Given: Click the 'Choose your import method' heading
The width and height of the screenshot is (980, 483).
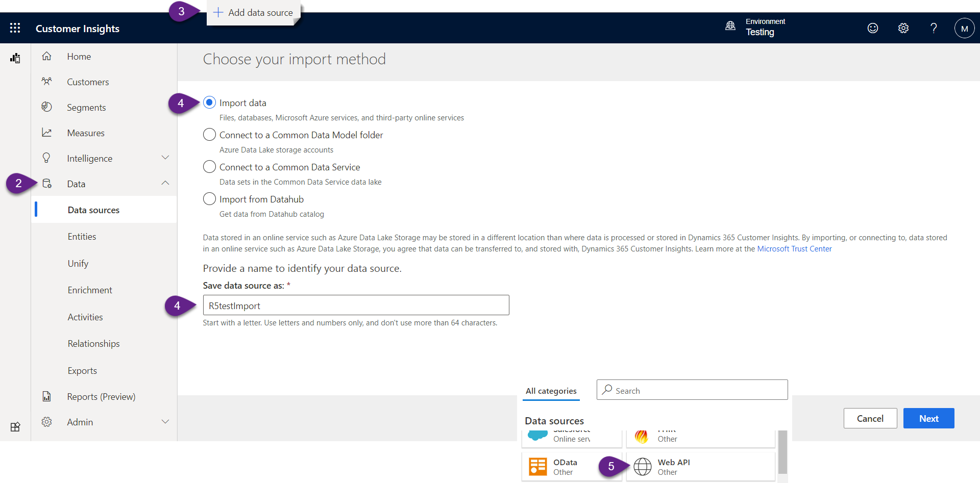Looking at the screenshot, I should point(295,59).
